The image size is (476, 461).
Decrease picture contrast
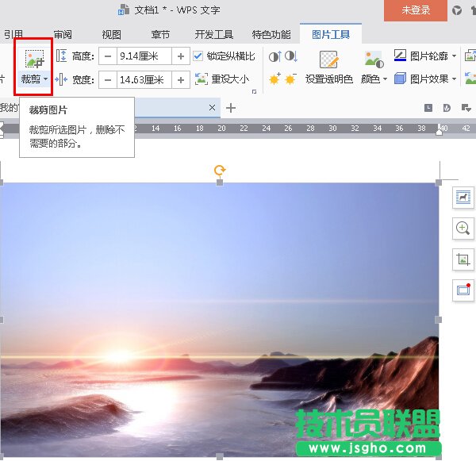pyautogui.click(x=290, y=56)
